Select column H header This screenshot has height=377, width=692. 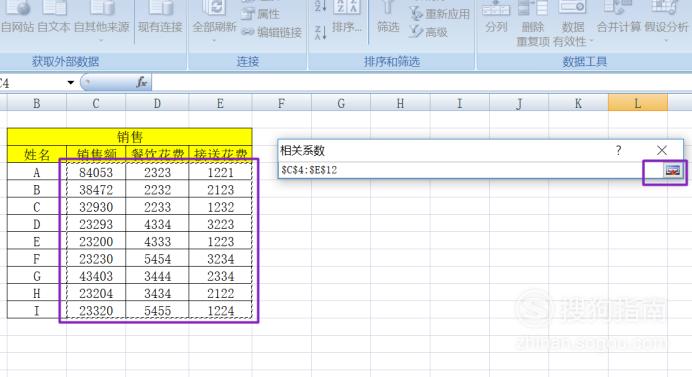(400, 103)
